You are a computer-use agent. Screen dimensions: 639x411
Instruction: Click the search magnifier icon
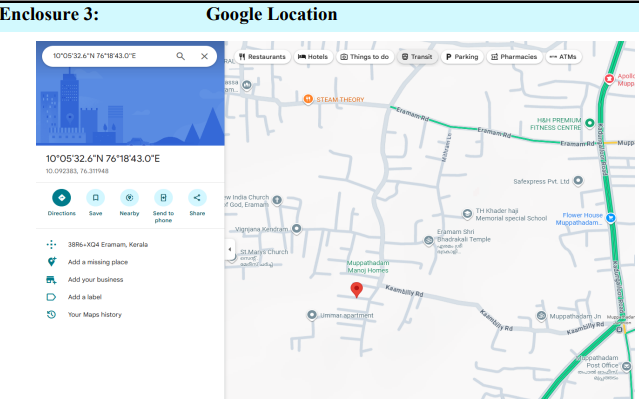pos(181,56)
